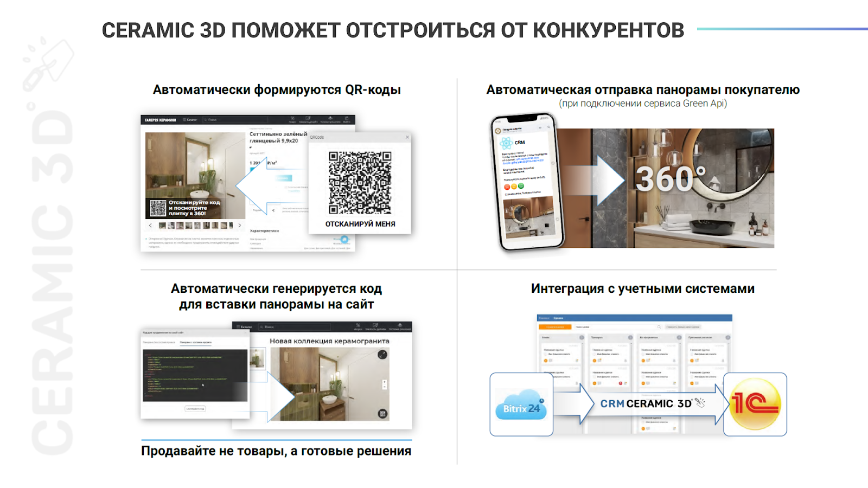Screen dimensions: 868x488
Task: Open the Готовые решения icon on the Новая коллекция page
Action: pyautogui.click(x=400, y=326)
